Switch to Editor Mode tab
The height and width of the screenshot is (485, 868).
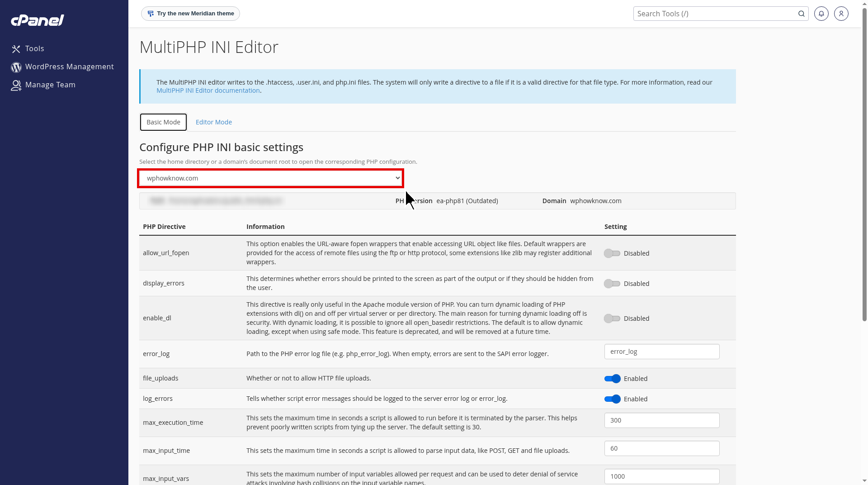tap(214, 122)
